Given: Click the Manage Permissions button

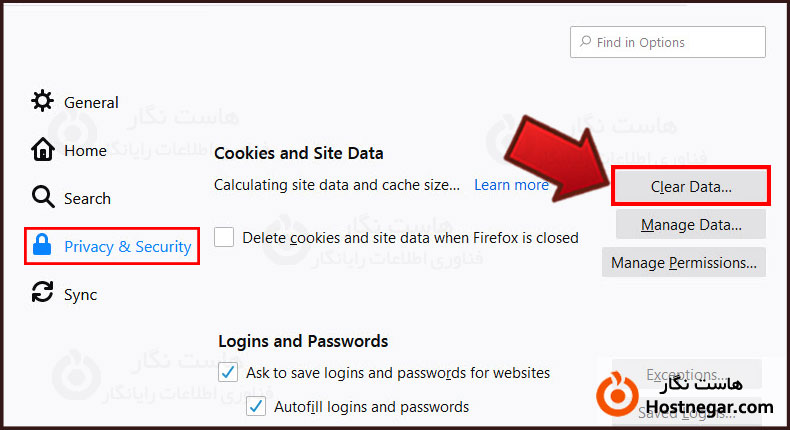Looking at the screenshot, I should pos(684,263).
